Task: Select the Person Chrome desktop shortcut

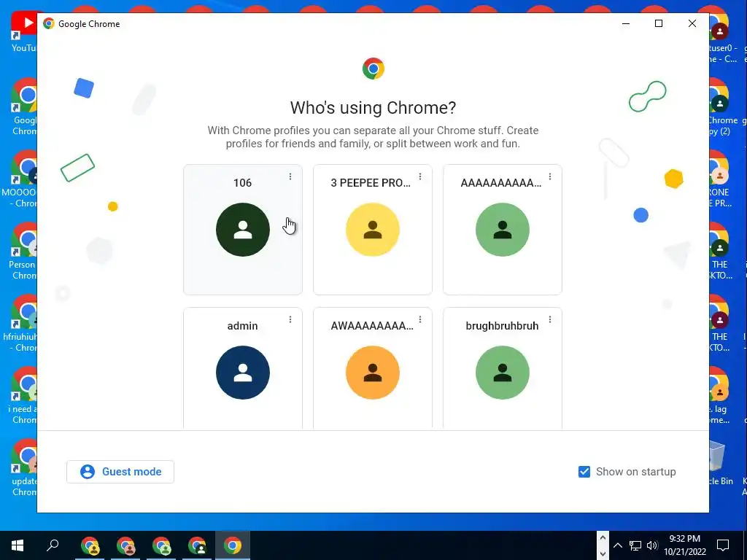Action: (23, 250)
